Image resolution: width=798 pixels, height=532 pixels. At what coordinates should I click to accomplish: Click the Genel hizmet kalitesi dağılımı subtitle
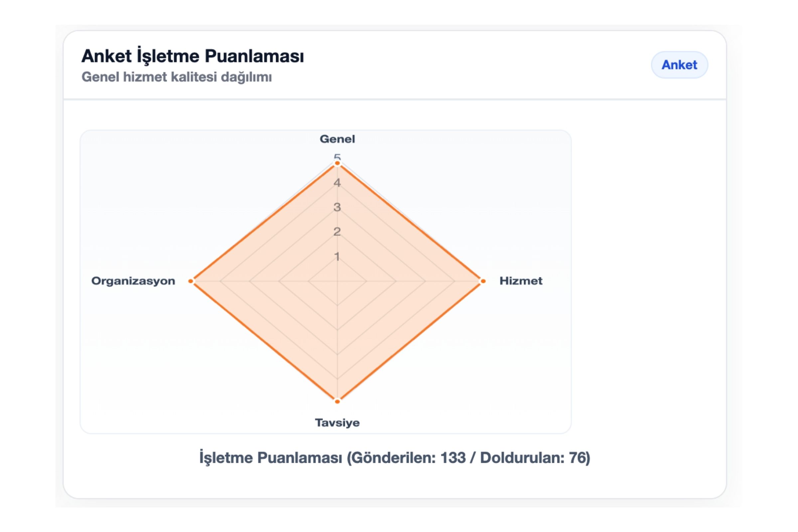tap(177, 77)
